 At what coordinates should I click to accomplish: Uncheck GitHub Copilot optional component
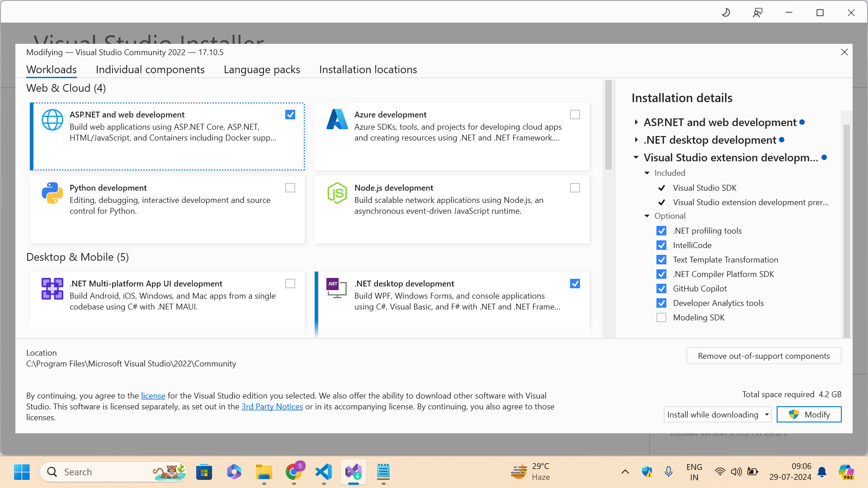[661, 289]
